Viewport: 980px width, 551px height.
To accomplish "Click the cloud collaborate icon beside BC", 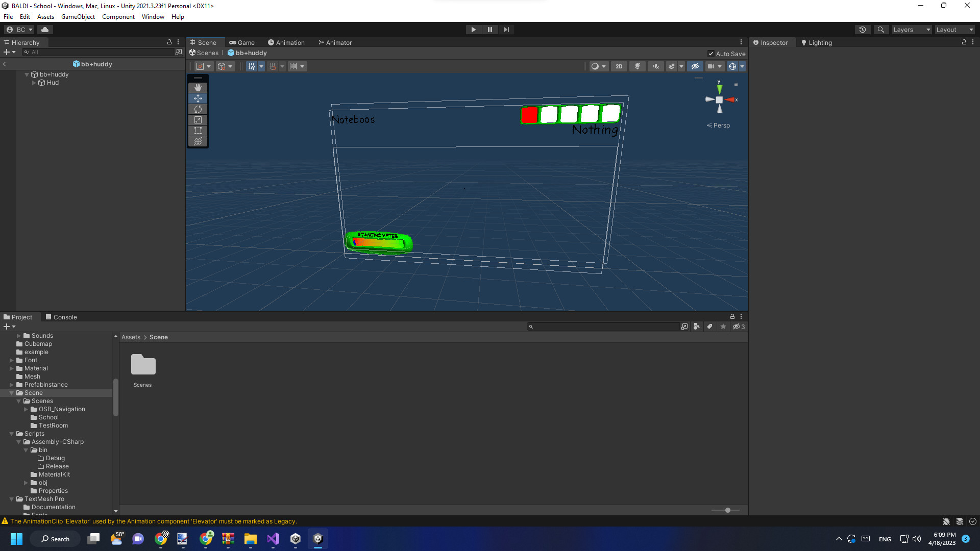I will (x=45, y=29).
